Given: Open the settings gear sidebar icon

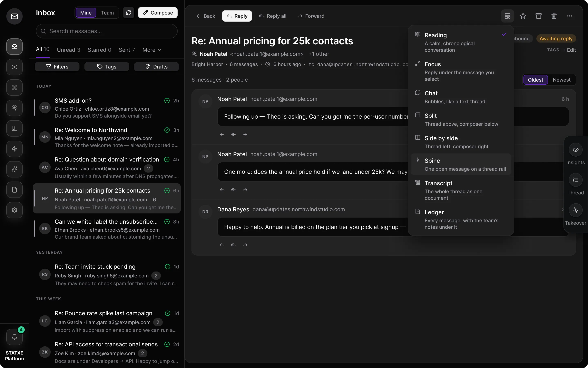Looking at the screenshot, I should pyautogui.click(x=14, y=210).
